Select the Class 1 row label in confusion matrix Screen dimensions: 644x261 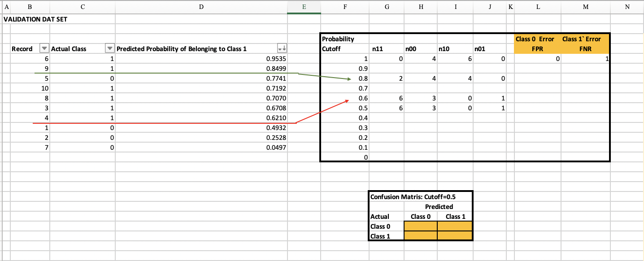[x=379, y=236]
